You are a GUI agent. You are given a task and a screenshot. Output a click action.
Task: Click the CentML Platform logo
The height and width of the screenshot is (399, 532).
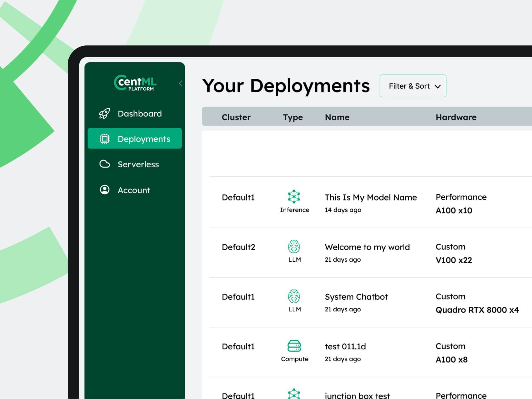(135, 83)
